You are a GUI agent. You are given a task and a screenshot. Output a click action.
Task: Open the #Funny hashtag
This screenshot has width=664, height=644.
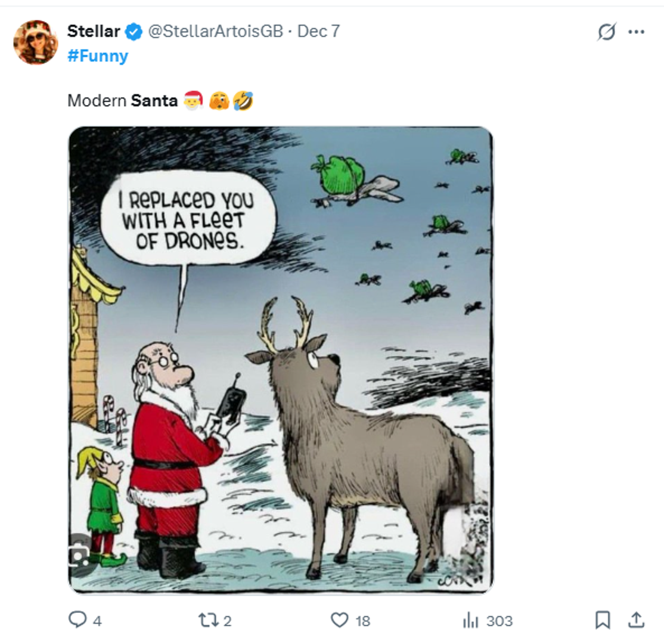(98, 57)
